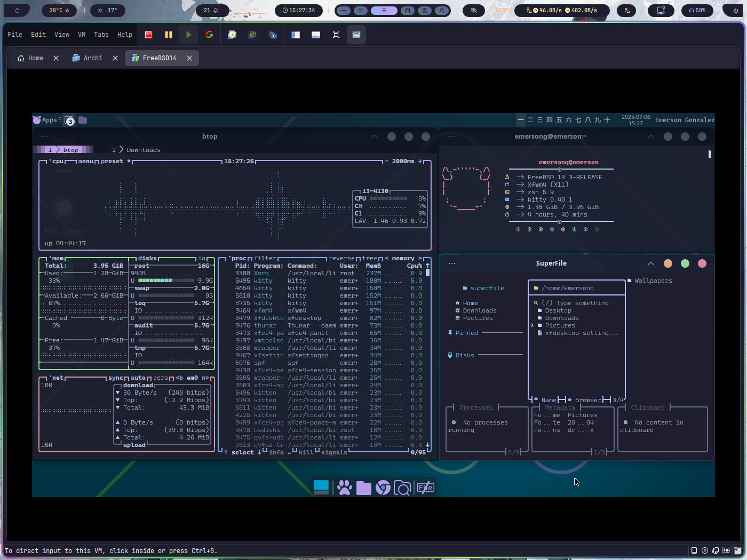Restart the guest with the red-green cycle icon
The image size is (747, 560).
pyautogui.click(x=209, y=35)
